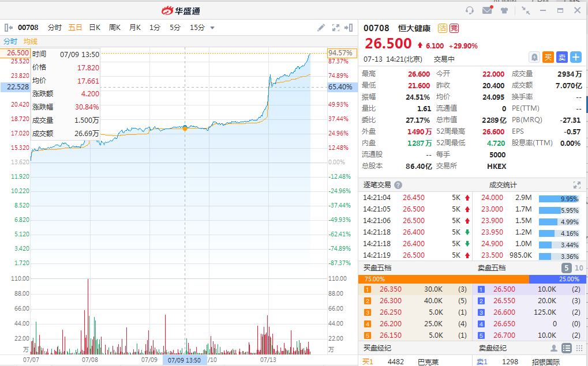The height and width of the screenshot is (366, 588).
Task: Click the 26.500 sell level one row
Action: pos(529,289)
